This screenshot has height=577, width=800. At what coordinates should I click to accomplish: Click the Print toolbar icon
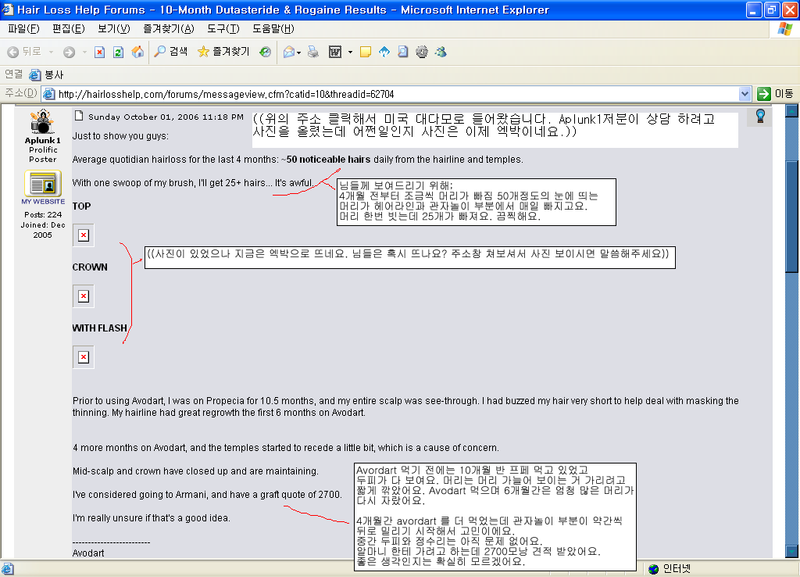coord(313,52)
